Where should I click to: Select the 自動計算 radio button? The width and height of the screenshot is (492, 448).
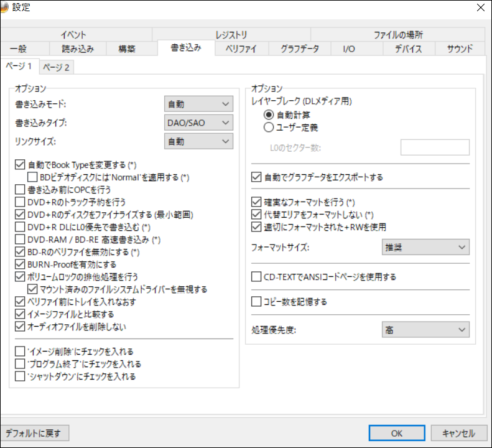[x=269, y=115]
